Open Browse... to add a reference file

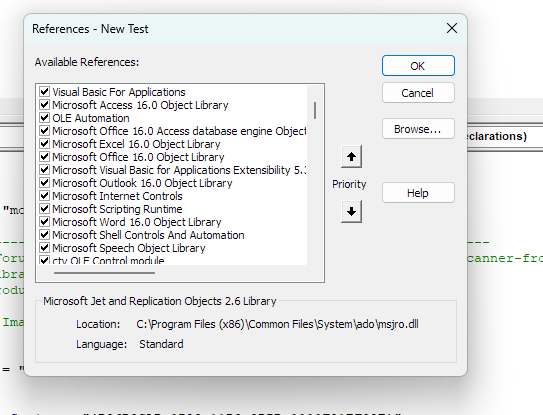[x=418, y=129]
